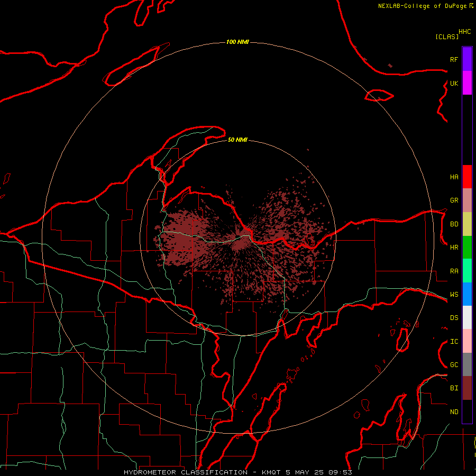Screen dimensions: 476x476
Task: Click the BI dark-red legend color block
Action: pos(467,388)
